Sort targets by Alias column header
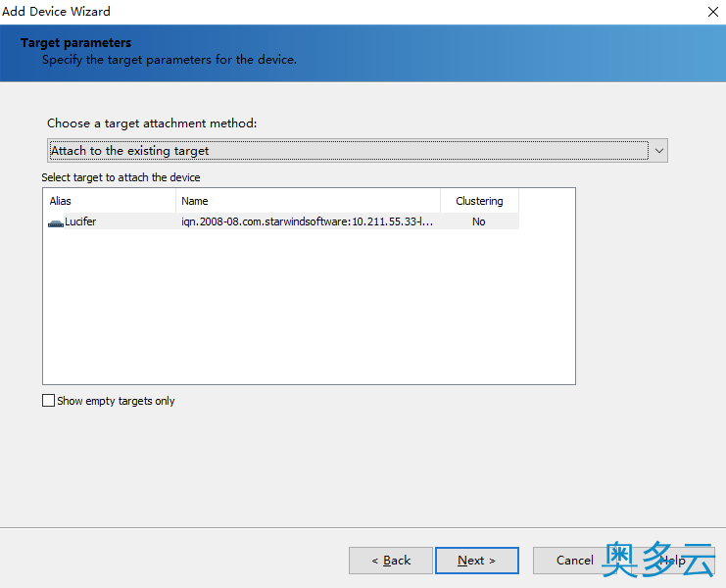The image size is (726, 588). pos(109,201)
